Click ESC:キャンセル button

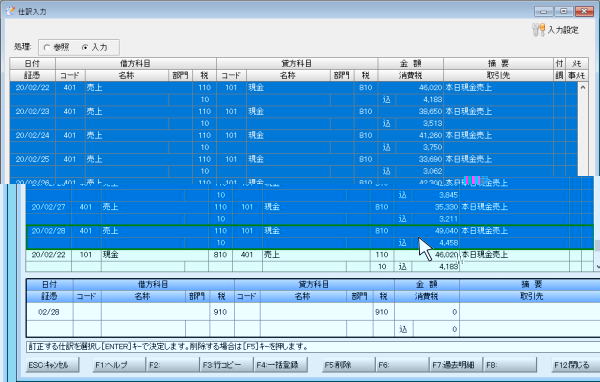[x=52, y=365]
